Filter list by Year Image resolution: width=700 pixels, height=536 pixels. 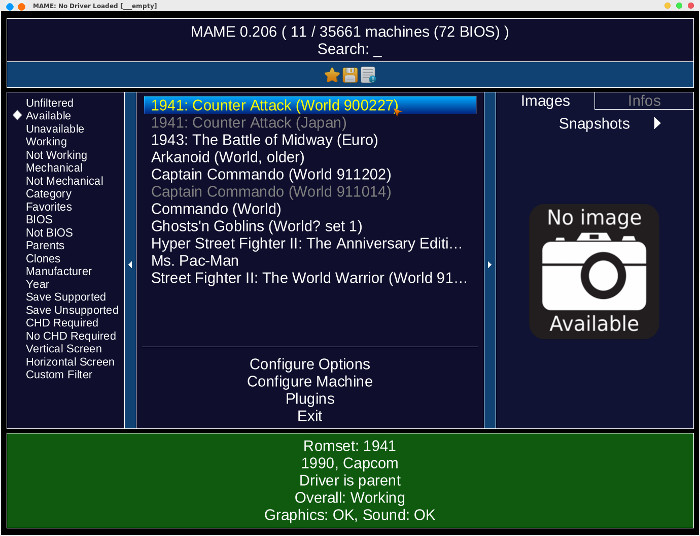37,284
